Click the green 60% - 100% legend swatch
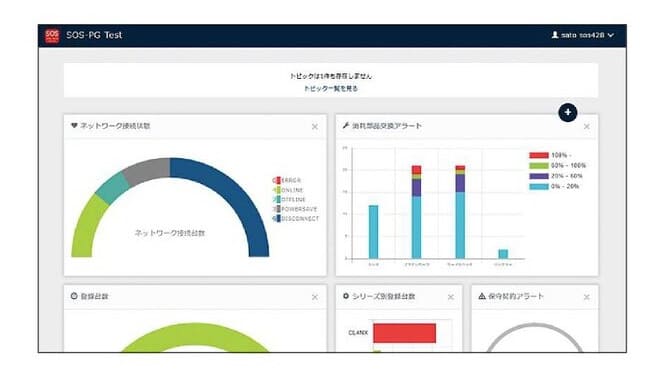670x380 pixels. click(539, 165)
